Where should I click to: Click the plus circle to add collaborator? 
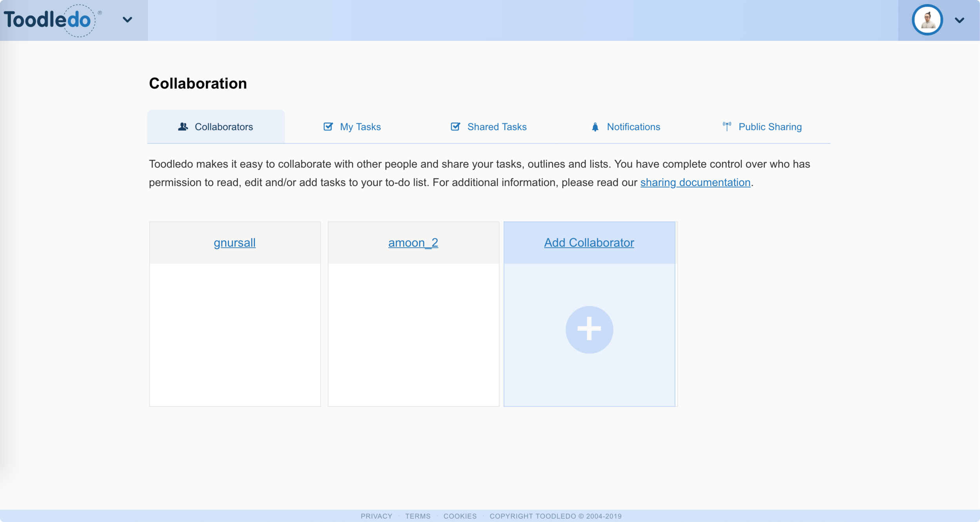pos(589,330)
